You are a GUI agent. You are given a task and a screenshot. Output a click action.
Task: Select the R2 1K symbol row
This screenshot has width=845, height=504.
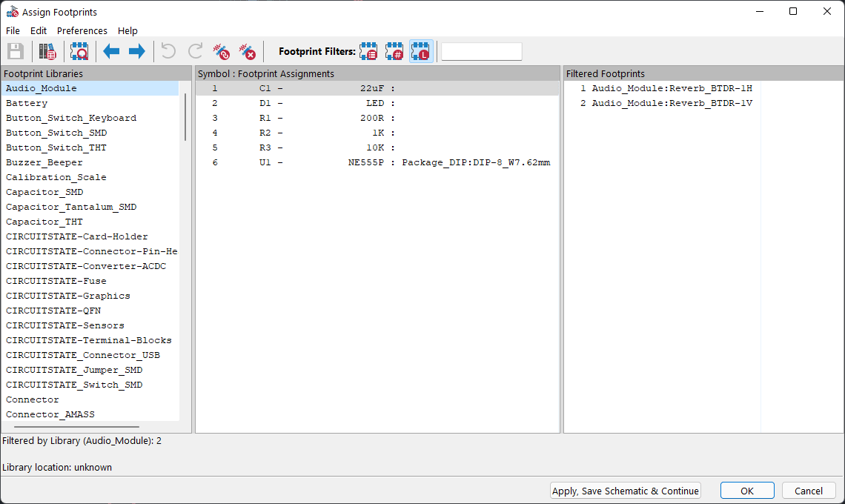tap(377, 133)
